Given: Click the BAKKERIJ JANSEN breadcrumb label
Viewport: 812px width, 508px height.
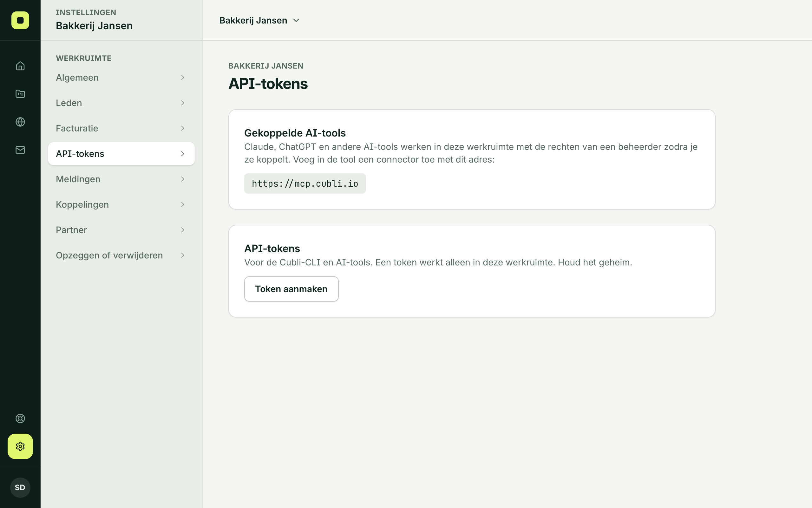Looking at the screenshot, I should point(266,66).
